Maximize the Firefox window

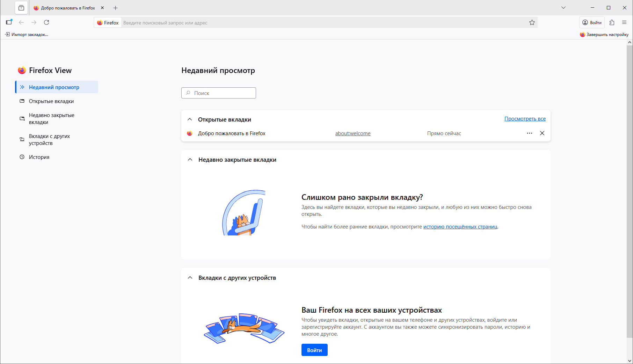tap(609, 8)
